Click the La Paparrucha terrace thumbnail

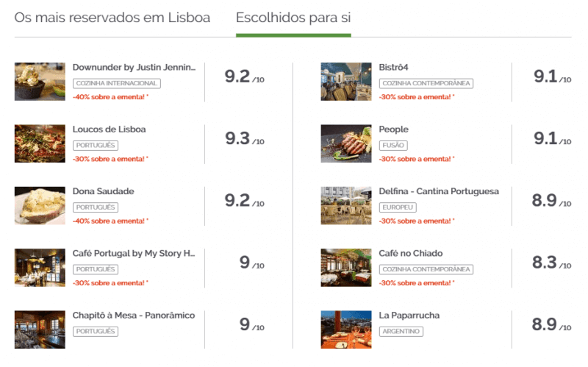tap(346, 329)
